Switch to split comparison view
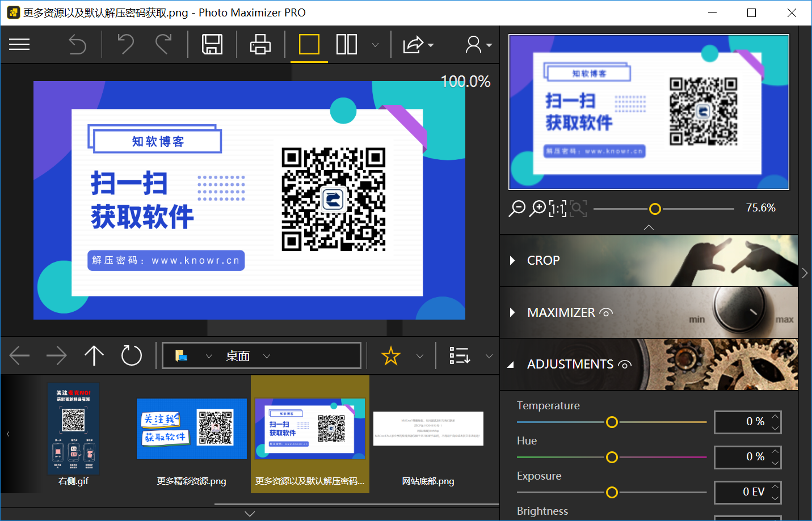Screen dimensions: 812x521 click(x=347, y=44)
